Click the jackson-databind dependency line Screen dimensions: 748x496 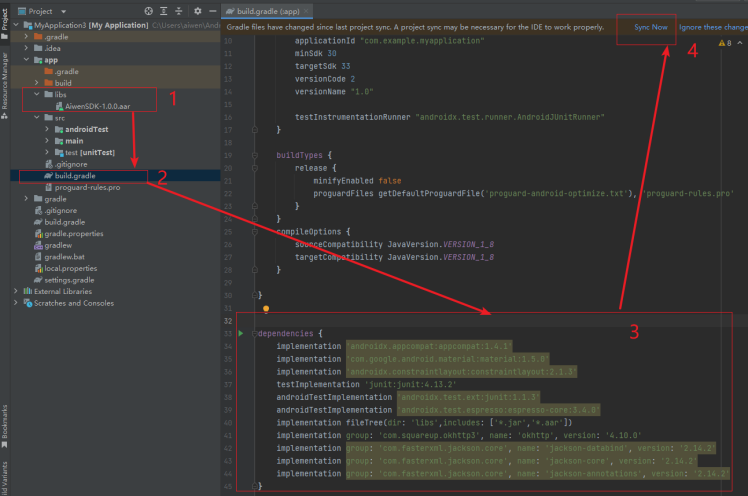(x=496, y=448)
